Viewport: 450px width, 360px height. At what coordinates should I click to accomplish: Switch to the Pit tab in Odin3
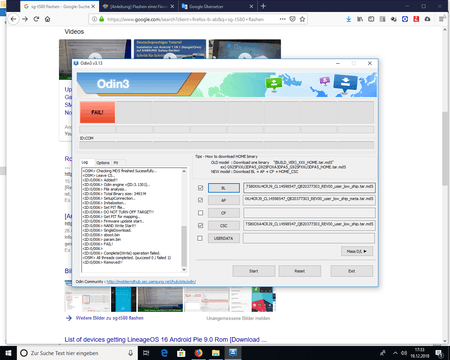(x=116, y=163)
